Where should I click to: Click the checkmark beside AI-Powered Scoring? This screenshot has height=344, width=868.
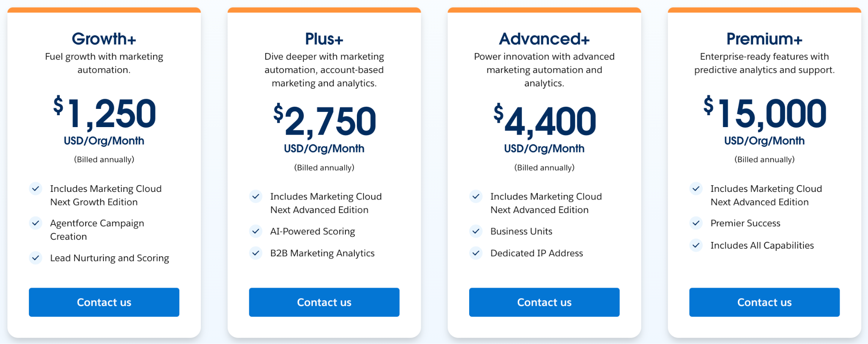click(256, 231)
